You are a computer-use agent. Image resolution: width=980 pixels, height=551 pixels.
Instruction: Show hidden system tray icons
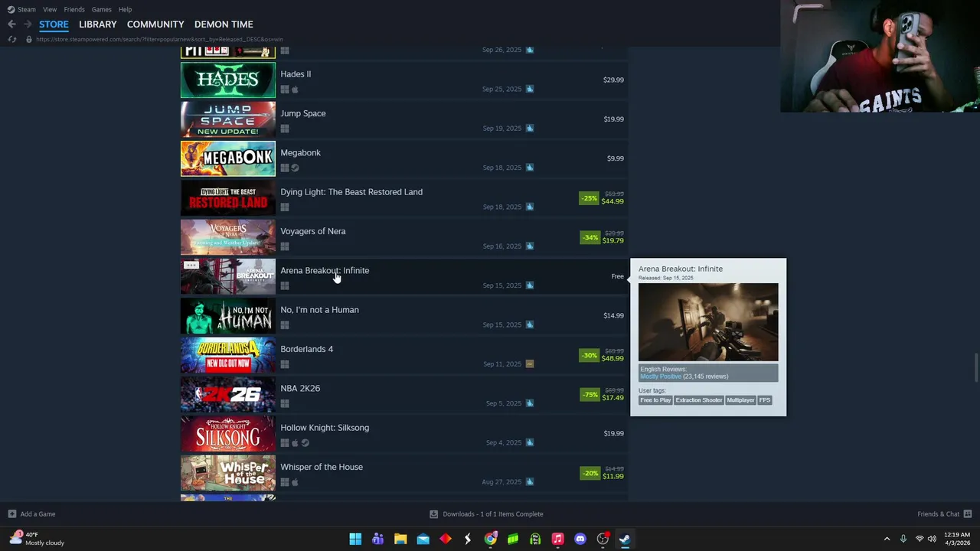[887, 539]
